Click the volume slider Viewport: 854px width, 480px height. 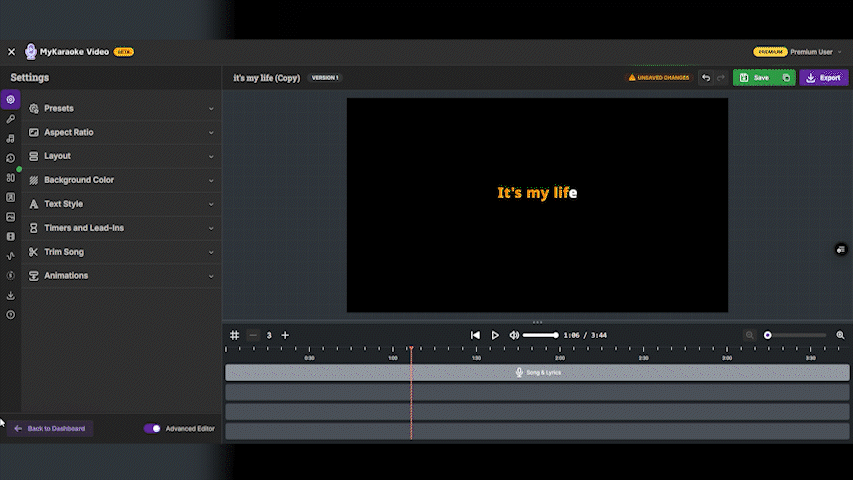540,335
